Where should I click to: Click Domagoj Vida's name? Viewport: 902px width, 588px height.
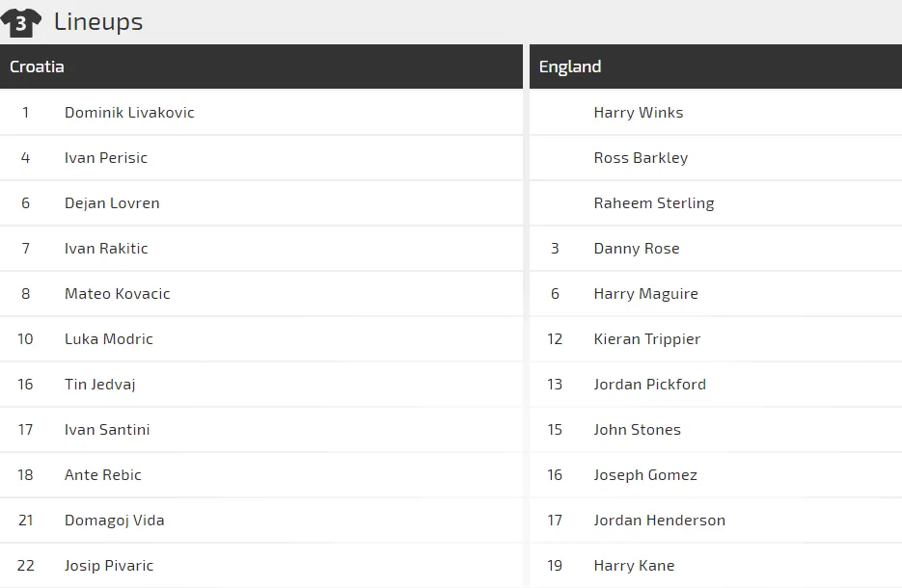pos(114,521)
